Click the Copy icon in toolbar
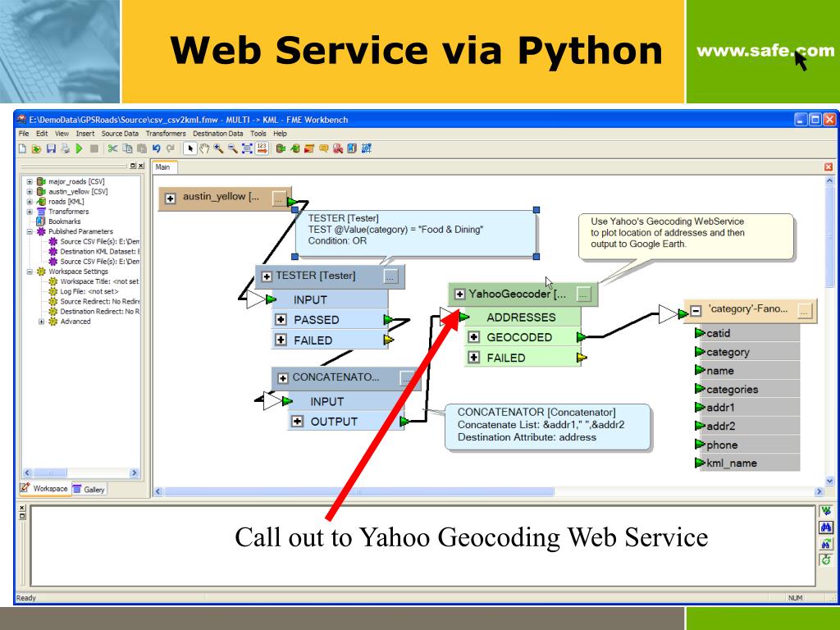 tap(127, 148)
